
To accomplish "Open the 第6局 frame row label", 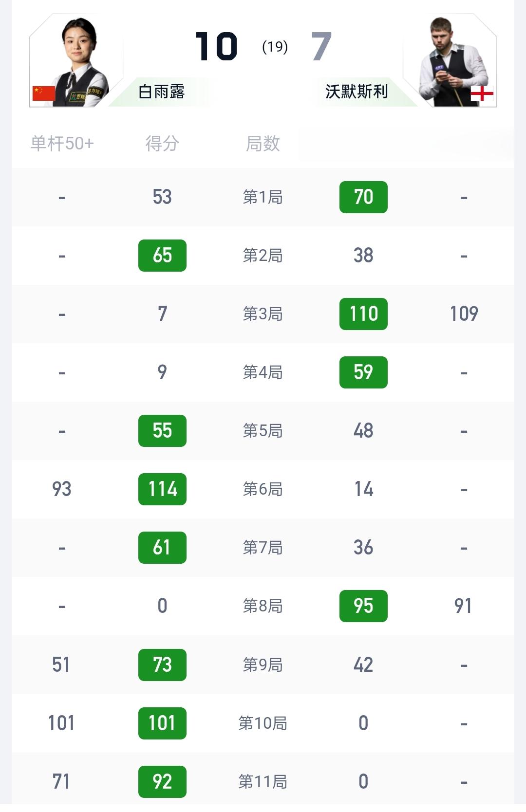I will [x=263, y=489].
